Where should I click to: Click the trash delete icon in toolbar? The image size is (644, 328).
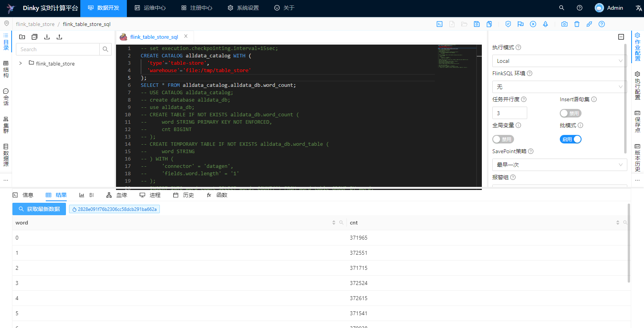click(x=577, y=24)
